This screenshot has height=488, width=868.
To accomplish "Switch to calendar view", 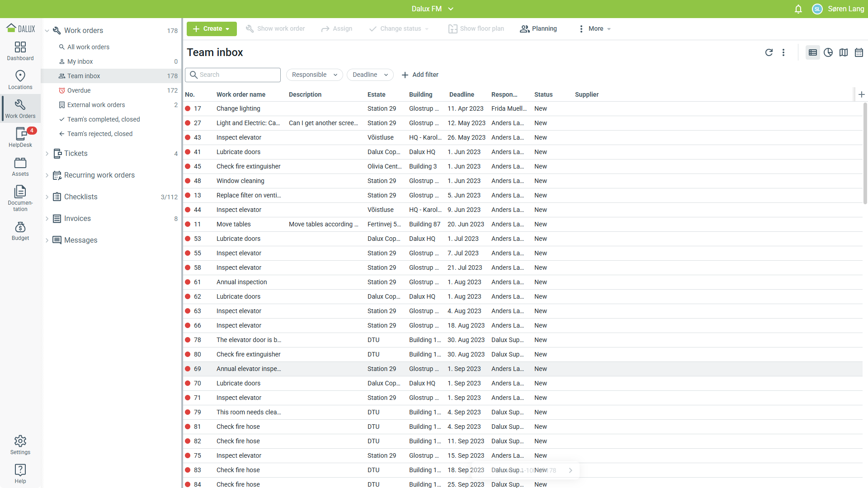I will click(x=859, y=52).
